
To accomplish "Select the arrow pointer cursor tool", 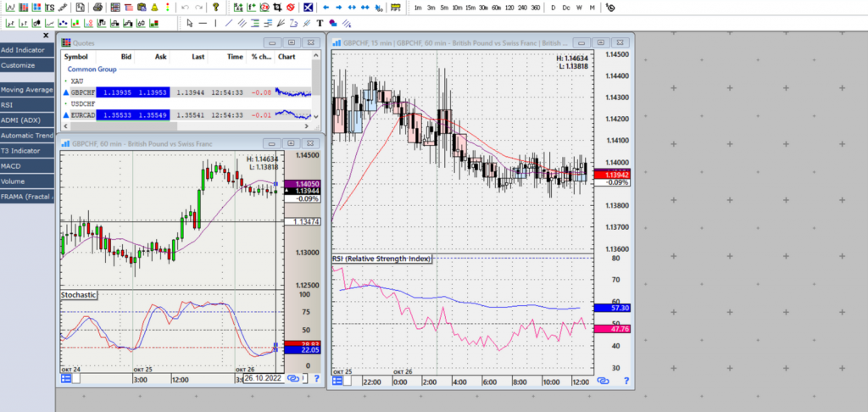I will coord(189,23).
